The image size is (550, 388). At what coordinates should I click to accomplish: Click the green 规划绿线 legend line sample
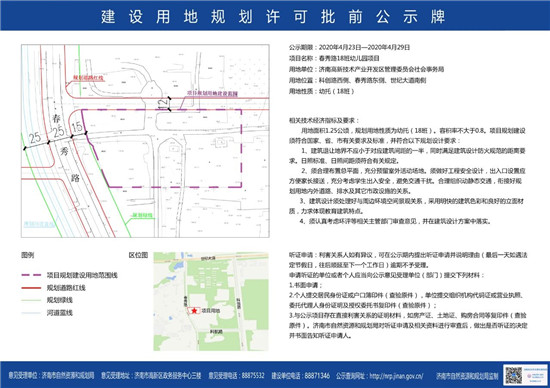coord(31,300)
